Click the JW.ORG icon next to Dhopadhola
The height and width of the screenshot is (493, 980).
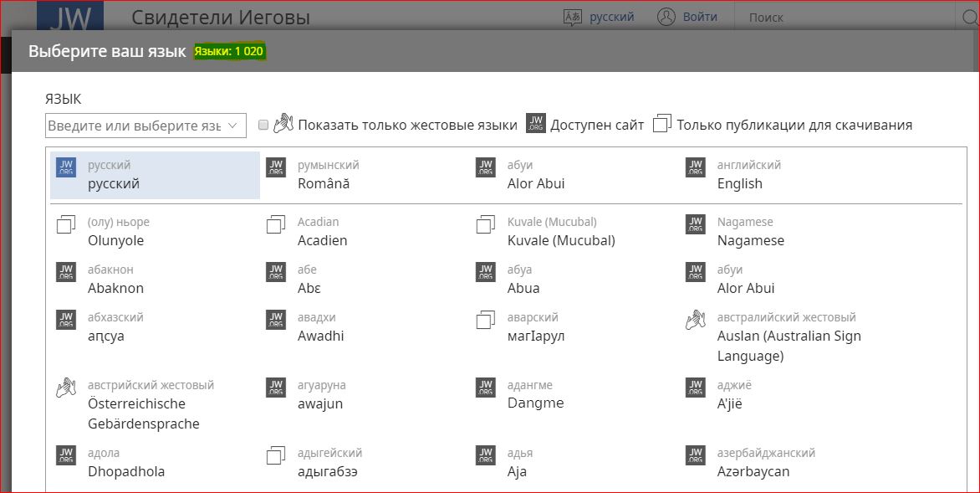tap(65, 455)
